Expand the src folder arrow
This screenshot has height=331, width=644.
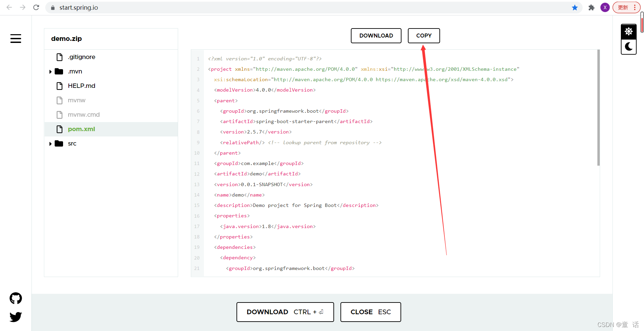(x=50, y=144)
